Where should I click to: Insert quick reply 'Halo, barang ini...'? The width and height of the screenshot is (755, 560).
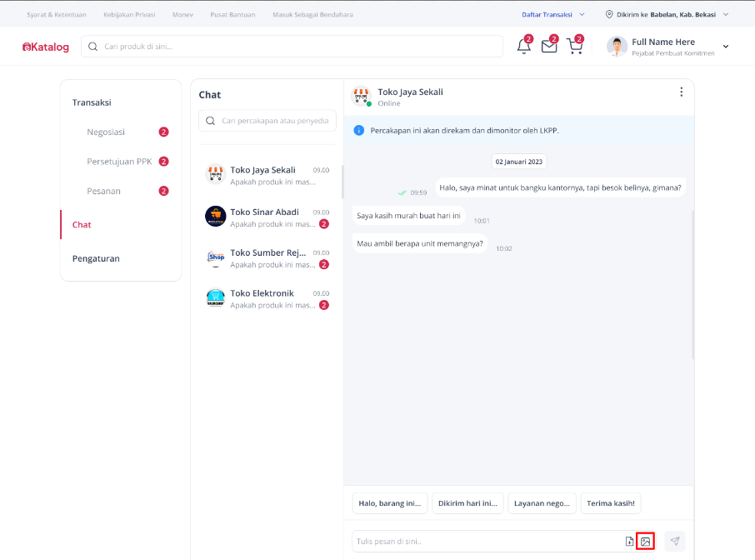click(389, 503)
